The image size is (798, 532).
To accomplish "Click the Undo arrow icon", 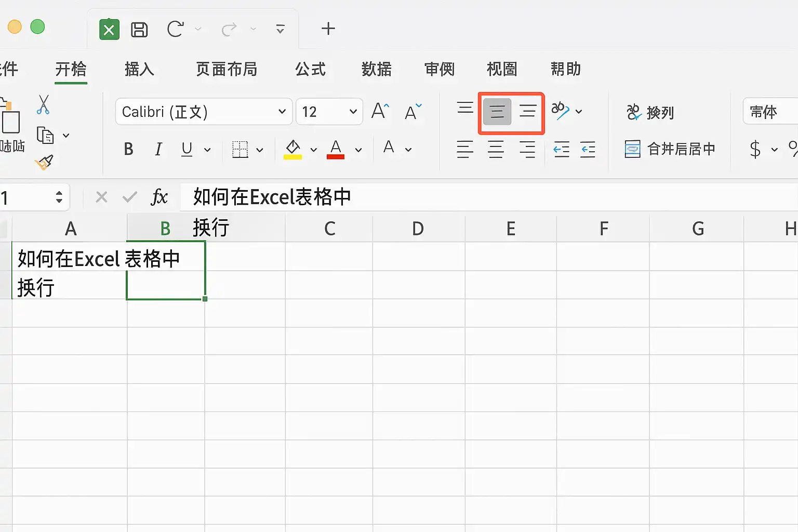I will point(175,29).
